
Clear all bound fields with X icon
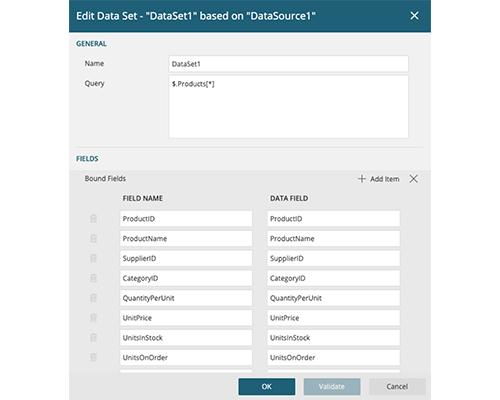413,179
